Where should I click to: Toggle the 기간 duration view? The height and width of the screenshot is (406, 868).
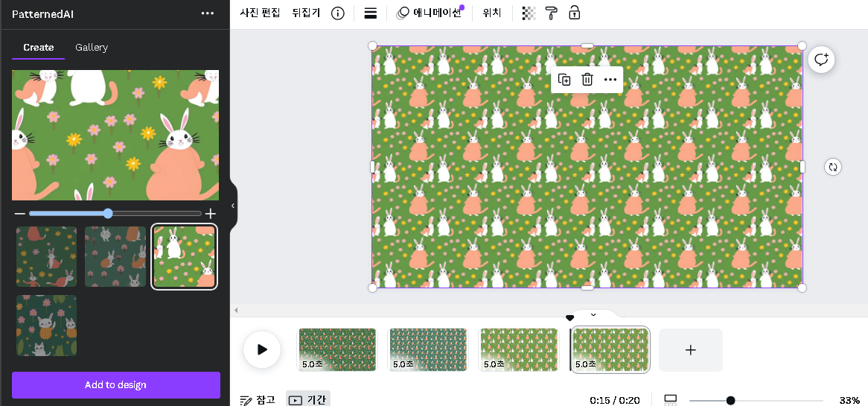point(307,400)
